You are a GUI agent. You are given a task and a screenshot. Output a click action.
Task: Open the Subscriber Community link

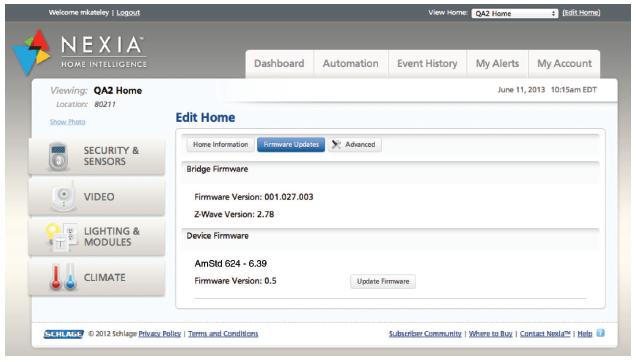[425, 334]
